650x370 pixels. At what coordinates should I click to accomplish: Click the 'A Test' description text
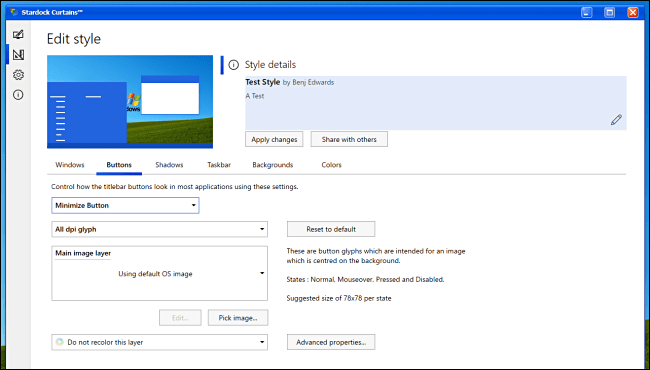coord(255,96)
